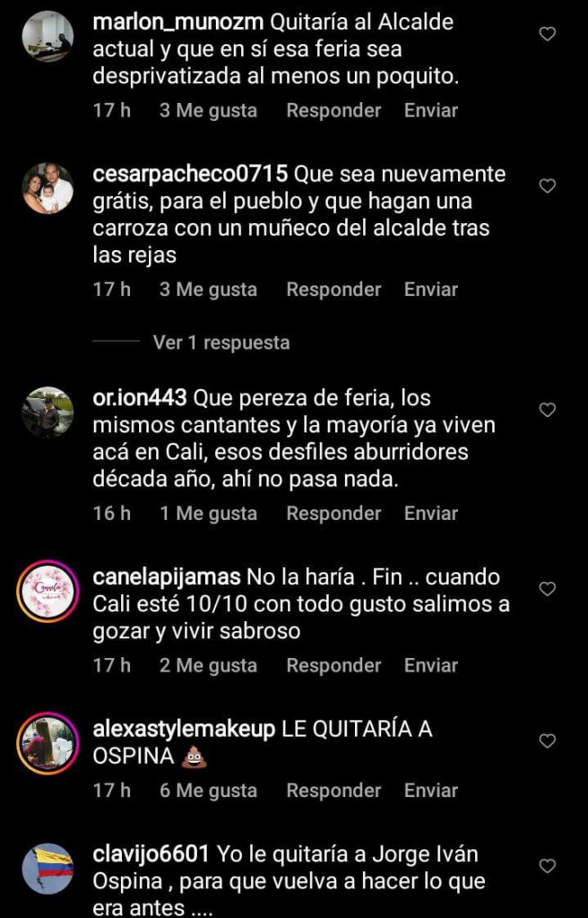The image size is (588, 918).
Task: Tap Enviar under the canelapijamas comment
Action: [x=431, y=666]
